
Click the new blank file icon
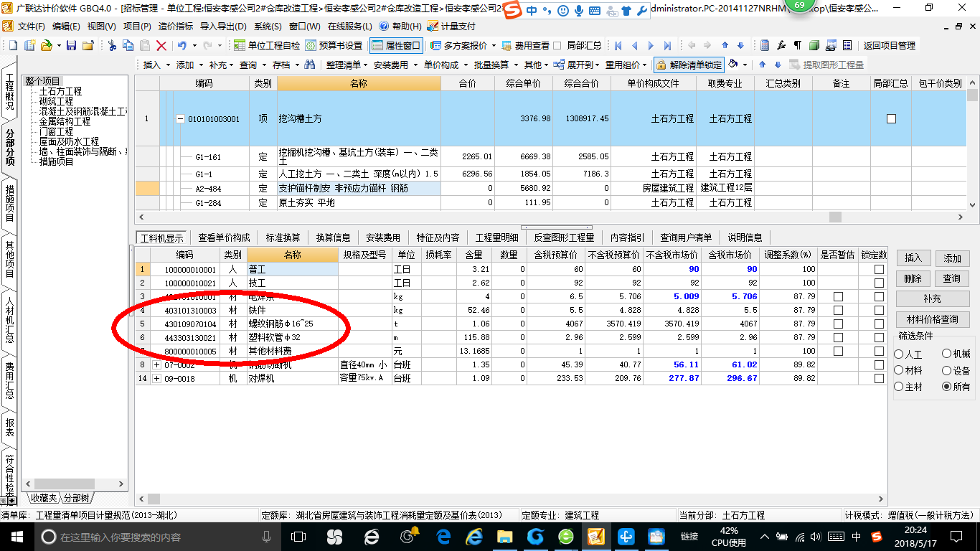point(14,45)
